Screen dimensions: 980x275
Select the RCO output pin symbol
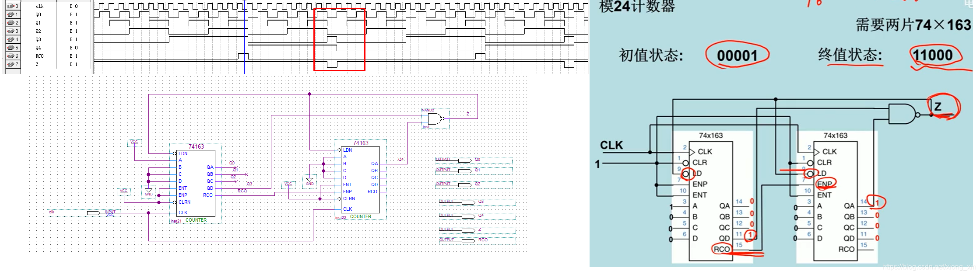pyautogui.click(x=467, y=241)
